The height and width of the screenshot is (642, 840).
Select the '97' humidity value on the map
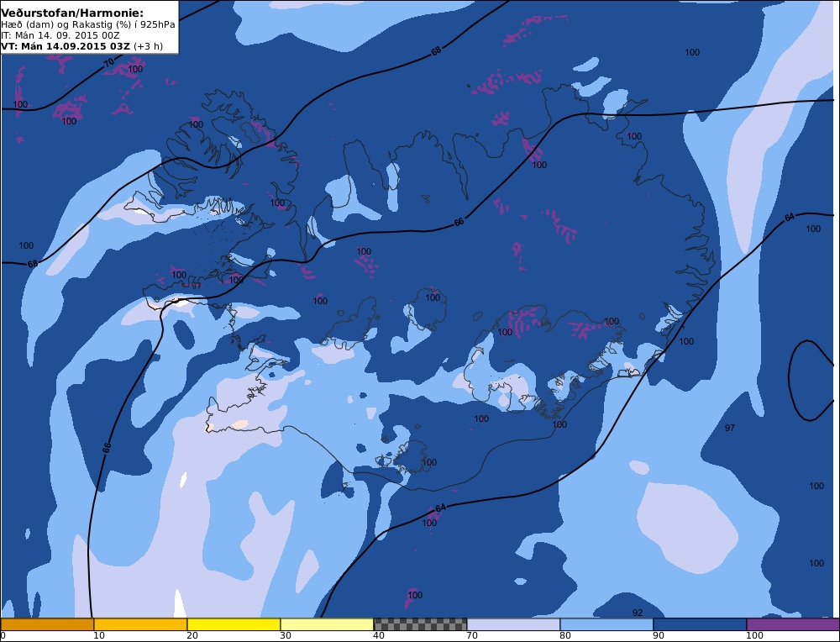(x=730, y=428)
